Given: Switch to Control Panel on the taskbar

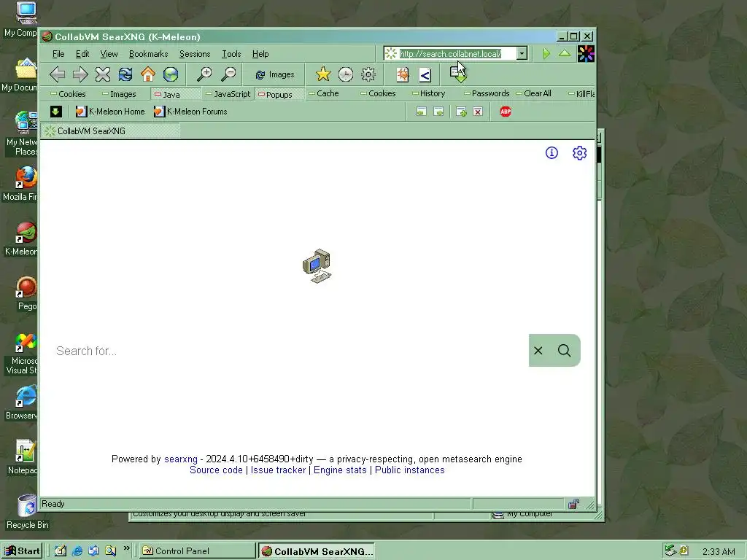Looking at the screenshot, I should click(197, 551).
